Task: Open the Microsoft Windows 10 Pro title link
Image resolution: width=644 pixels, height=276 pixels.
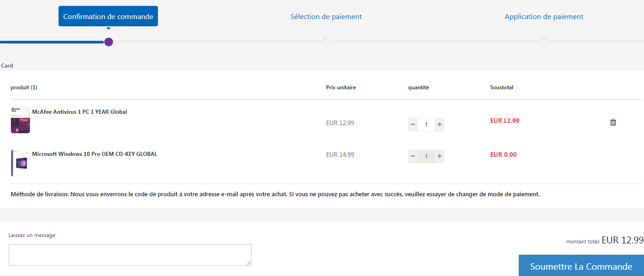Action: coord(94,154)
